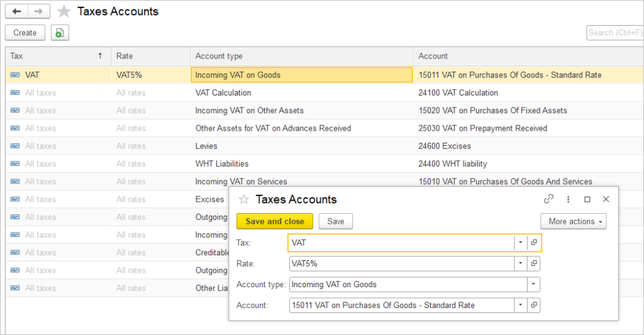Go forward with the right arrow button
The height and width of the screenshot is (335, 644).
click(39, 11)
